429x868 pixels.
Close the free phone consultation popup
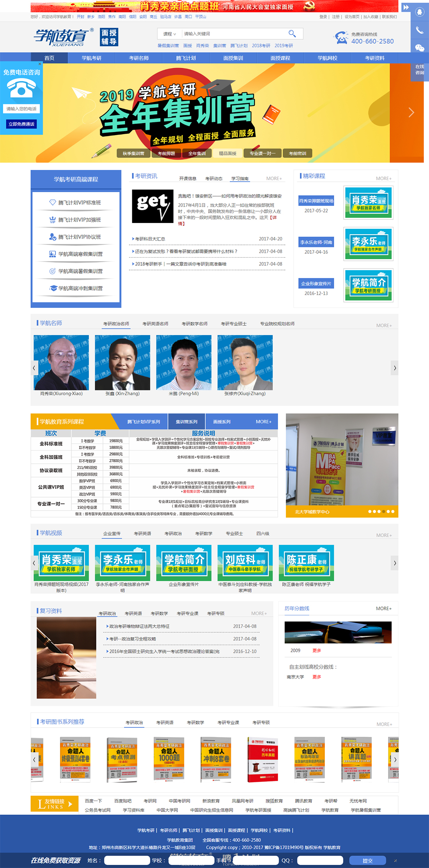pos(40,64)
